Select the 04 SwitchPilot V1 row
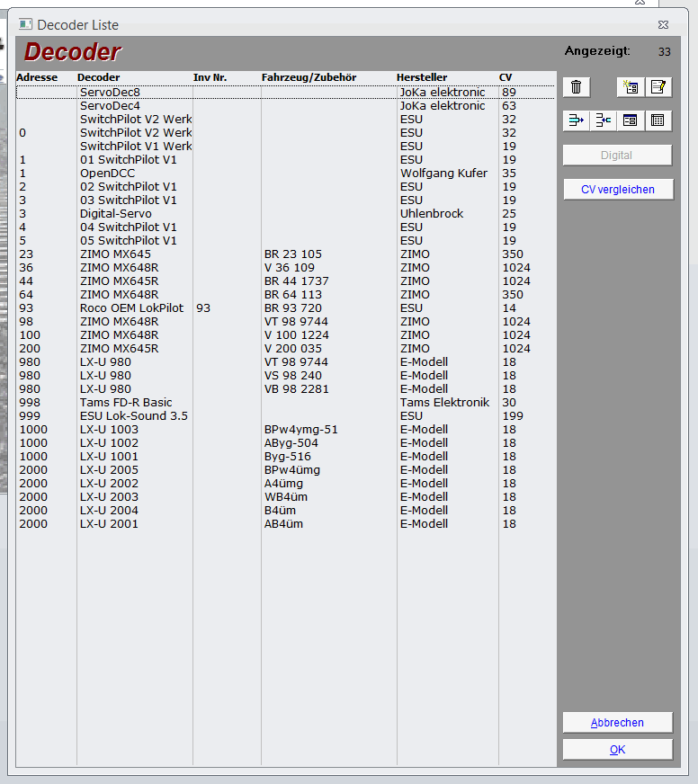Image resolution: width=698 pixels, height=784 pixels. pos(286,227)
